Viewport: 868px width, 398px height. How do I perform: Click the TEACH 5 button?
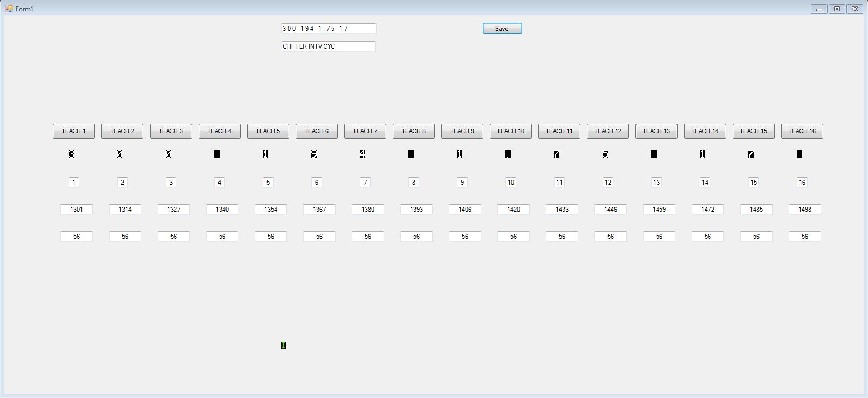coord(268,131)
